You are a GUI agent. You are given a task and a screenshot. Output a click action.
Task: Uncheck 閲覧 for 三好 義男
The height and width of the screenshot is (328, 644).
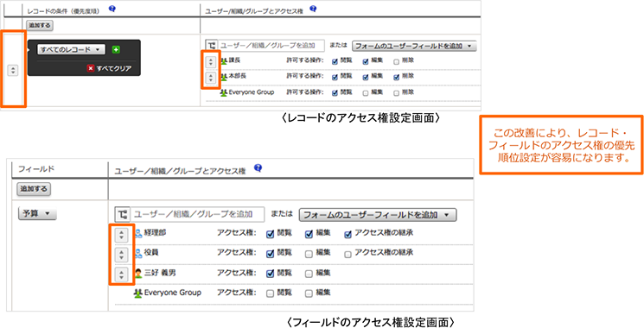(271, 274)
